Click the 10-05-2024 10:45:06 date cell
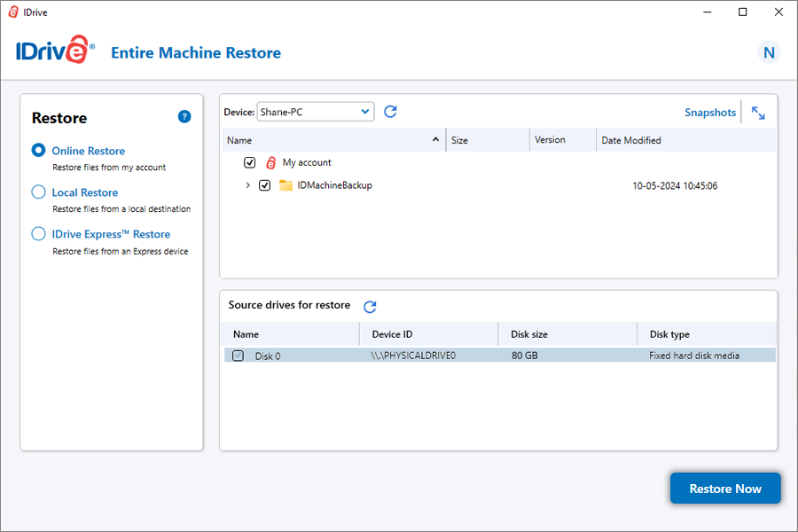Viewport: 798px width, 532px height. click(x=675, y=186)
